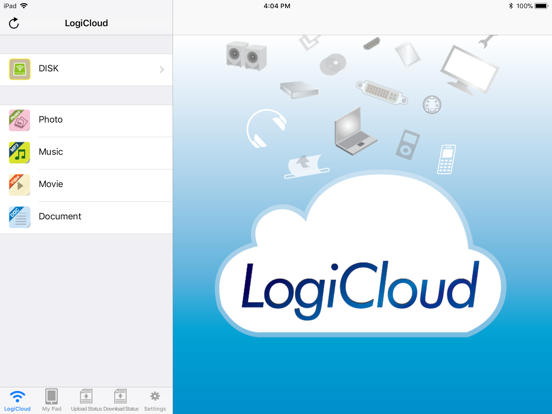This screenshot has height=414, width=552.
Task: Open the MP3 Music note icon
Action: [20, 152]
